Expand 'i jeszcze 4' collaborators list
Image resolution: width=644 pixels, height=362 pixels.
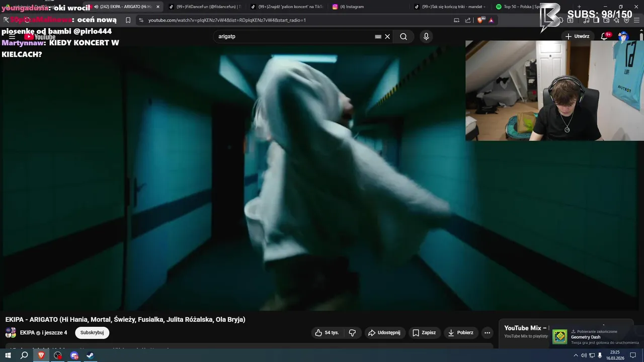[54, 333]
